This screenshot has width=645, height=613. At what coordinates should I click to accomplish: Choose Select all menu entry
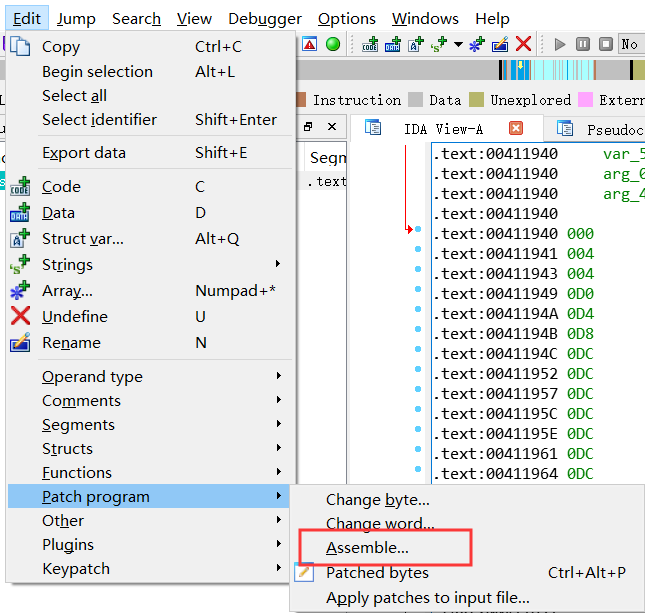(x=74, y=96)
